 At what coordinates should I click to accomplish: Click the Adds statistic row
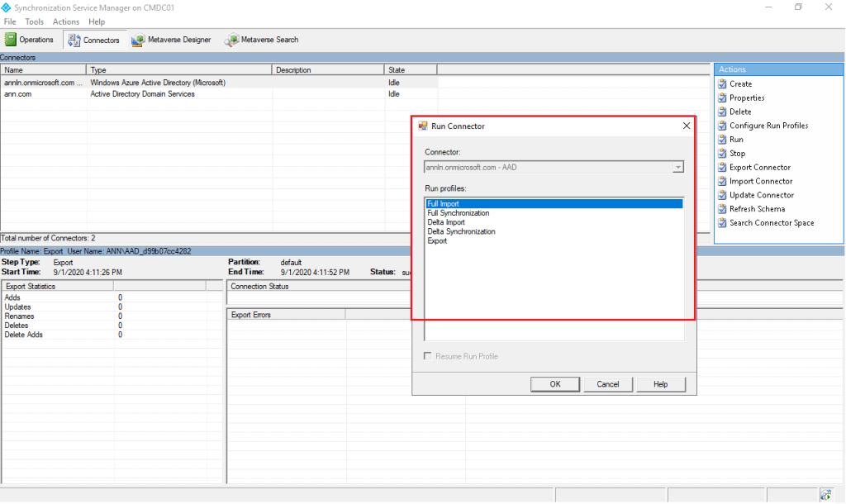(x=112, y=297)
